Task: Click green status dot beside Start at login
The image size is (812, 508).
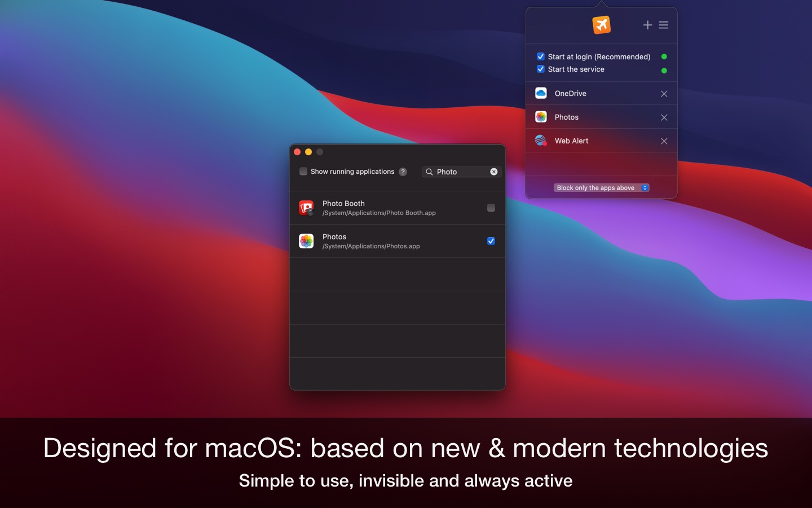Action: click(664, 56)
